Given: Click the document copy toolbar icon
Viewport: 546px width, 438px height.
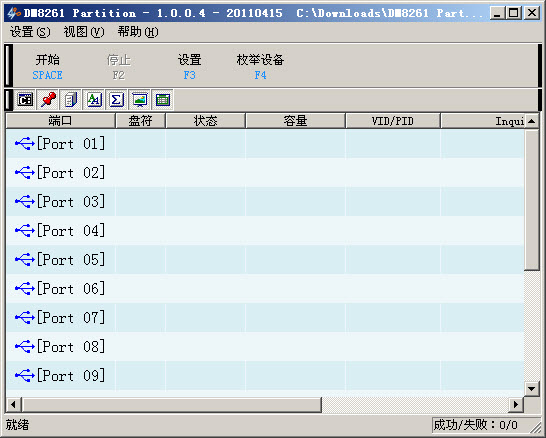Looking at the screenshot, I should [x=71, y=100].
